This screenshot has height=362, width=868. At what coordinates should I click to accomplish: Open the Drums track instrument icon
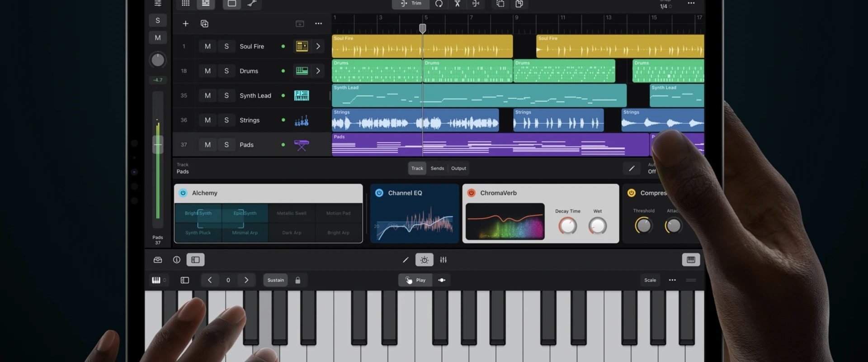[x=302, y=71]
